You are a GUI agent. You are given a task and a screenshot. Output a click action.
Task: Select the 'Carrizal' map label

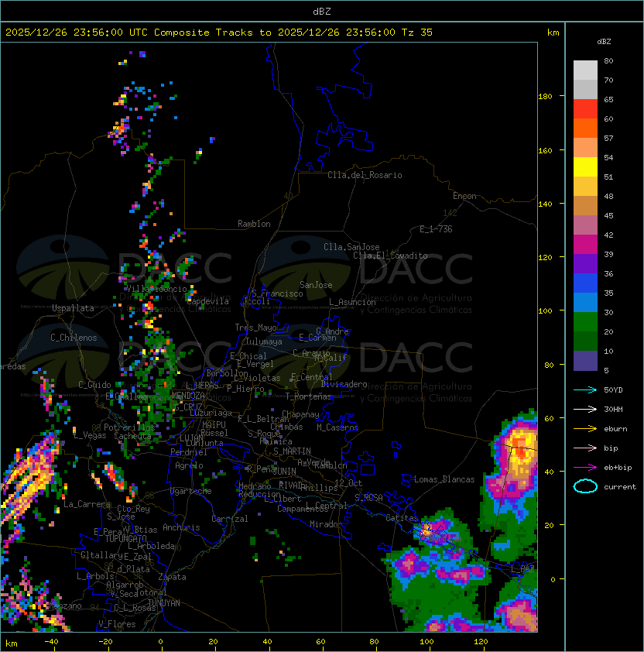(229, 519)
